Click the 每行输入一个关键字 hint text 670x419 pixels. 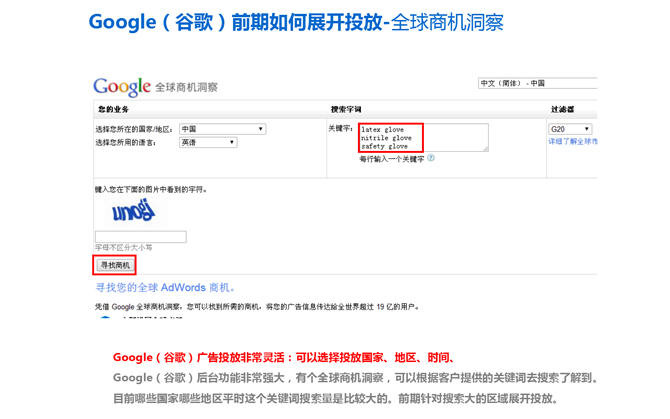click(x=392, y=159)
